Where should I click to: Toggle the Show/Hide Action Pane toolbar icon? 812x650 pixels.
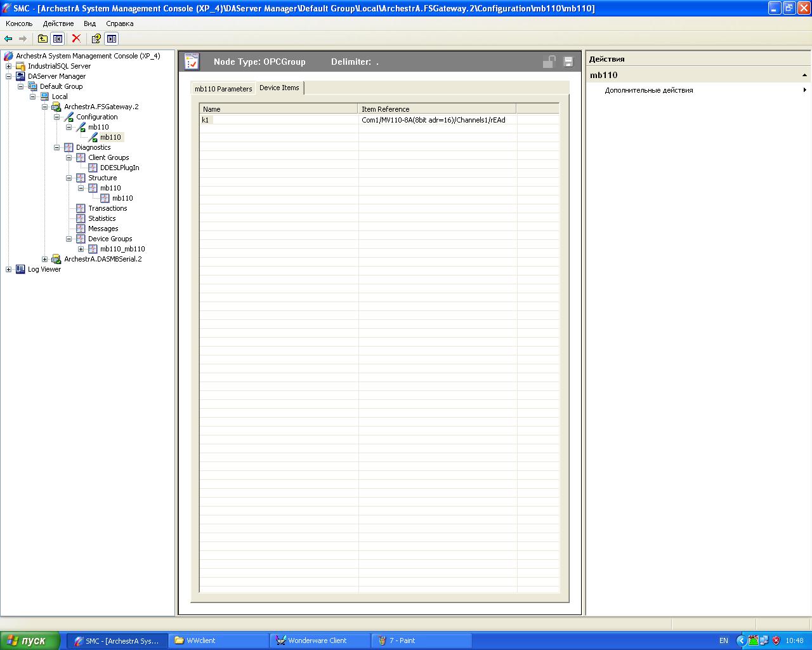tap(112, 39)
